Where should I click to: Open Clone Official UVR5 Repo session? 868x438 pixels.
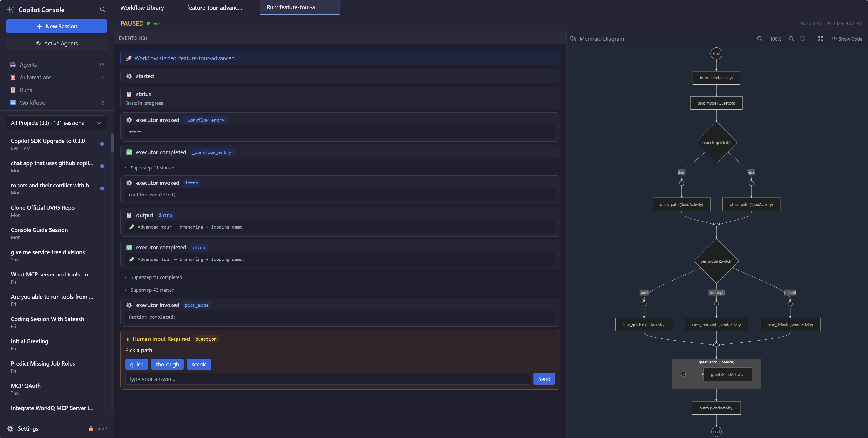[x=57, y=211]
